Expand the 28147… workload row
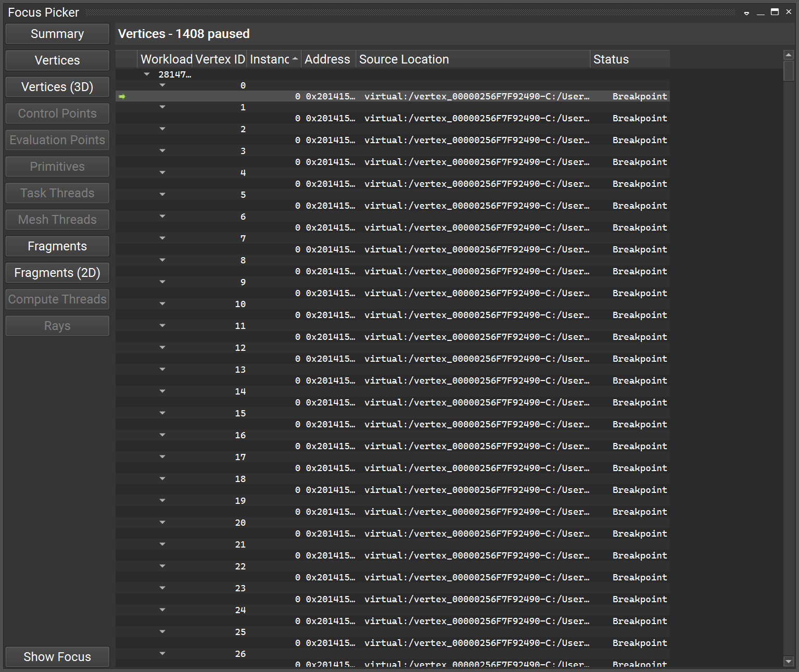 tap(146, 74)
